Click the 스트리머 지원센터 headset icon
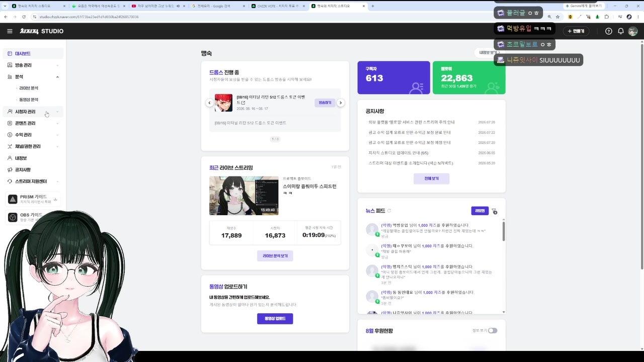 (10, 182)
